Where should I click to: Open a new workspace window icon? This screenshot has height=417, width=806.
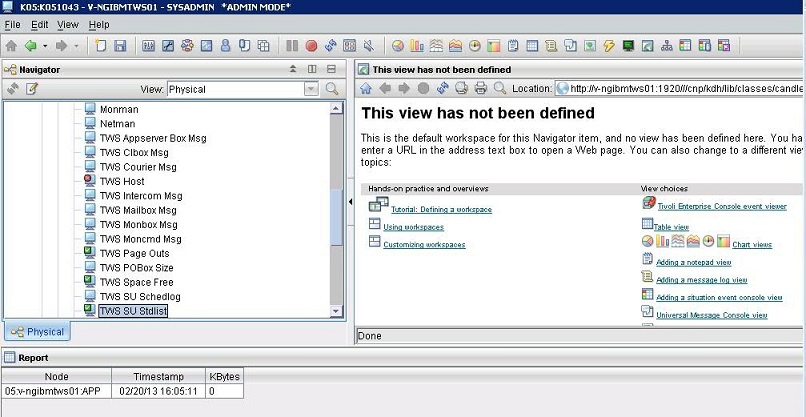pos(101,46)
